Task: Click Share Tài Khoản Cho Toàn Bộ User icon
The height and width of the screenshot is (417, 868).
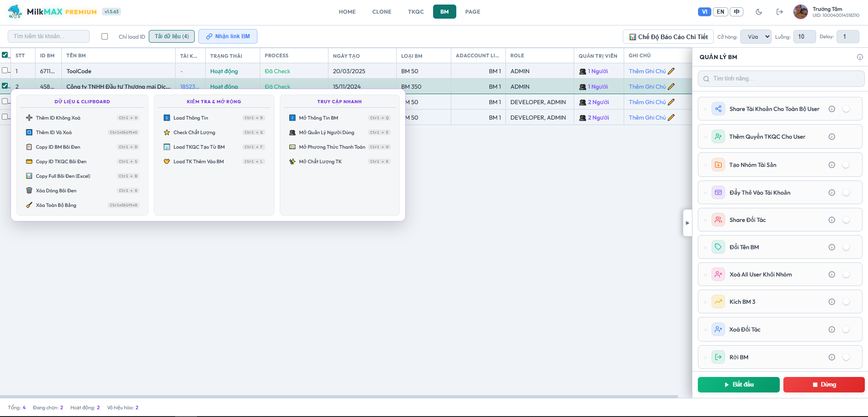Action: [x=718, y=109]
